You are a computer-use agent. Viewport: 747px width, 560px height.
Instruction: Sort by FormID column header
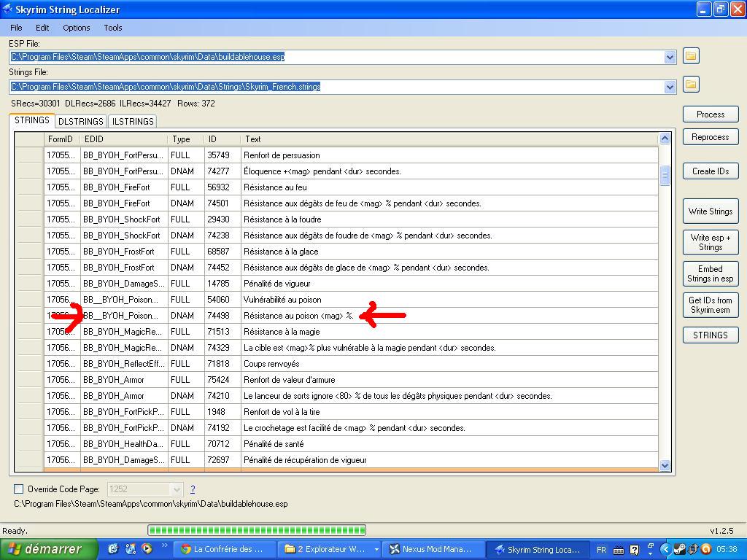[x=62, y=139]
